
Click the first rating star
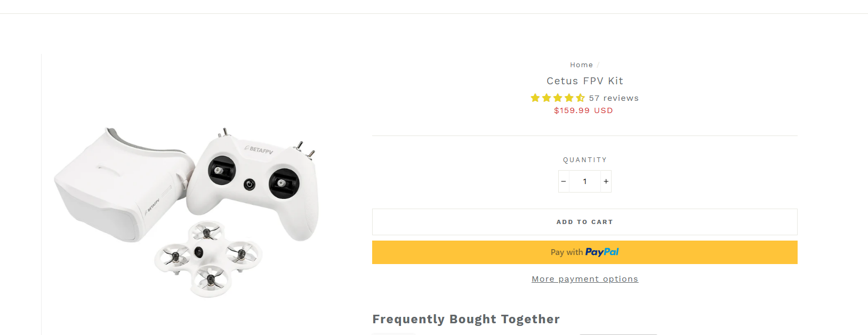(535, 98)
